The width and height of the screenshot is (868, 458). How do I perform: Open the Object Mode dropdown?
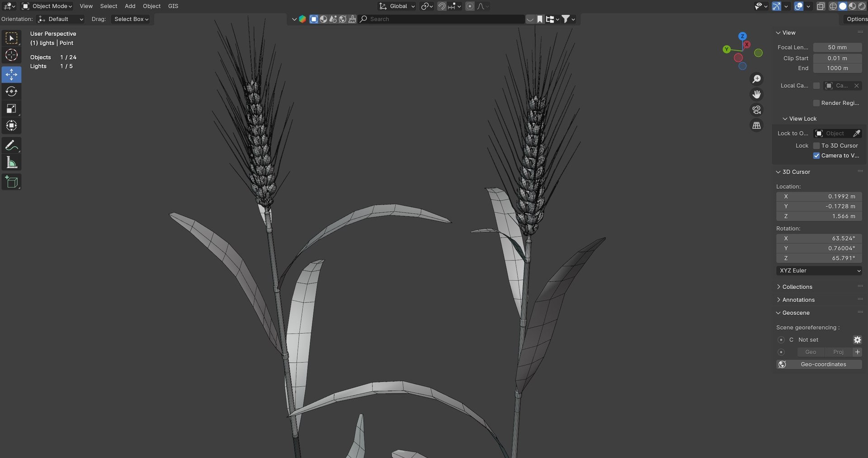point(47,6)
